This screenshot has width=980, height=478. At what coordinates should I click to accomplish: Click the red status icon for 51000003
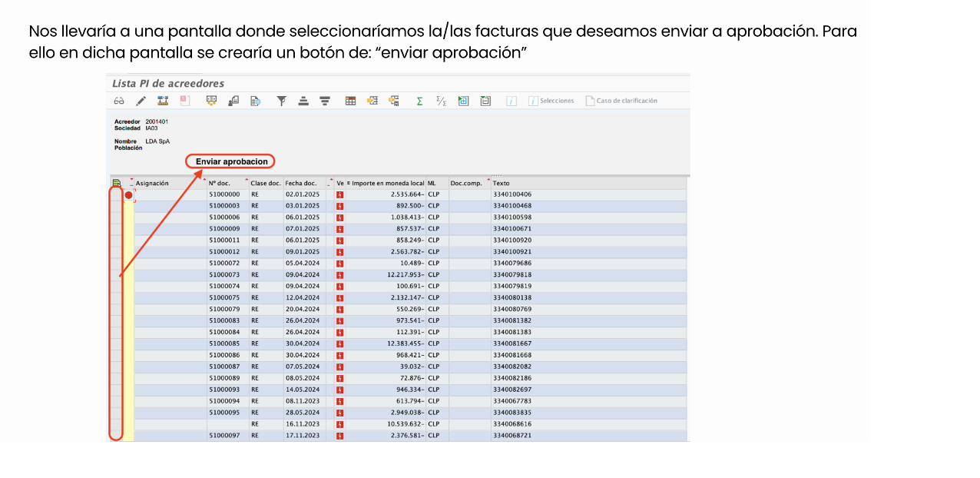(339, 207)
